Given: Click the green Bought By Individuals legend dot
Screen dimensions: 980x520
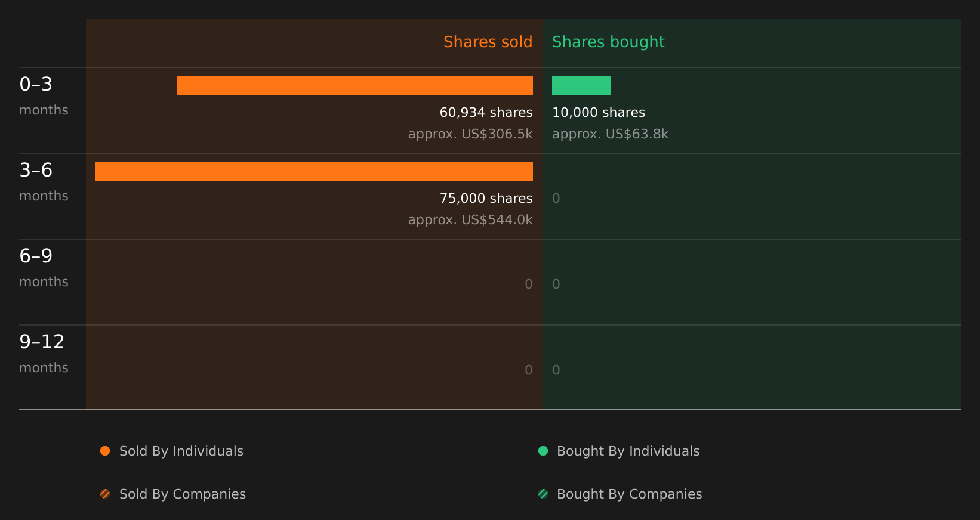Looking at the screenshot, I should [x=543, y=451].
